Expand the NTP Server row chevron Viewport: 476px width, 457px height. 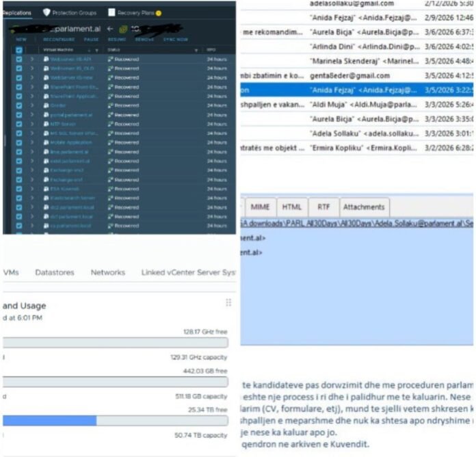click(31, 124)
